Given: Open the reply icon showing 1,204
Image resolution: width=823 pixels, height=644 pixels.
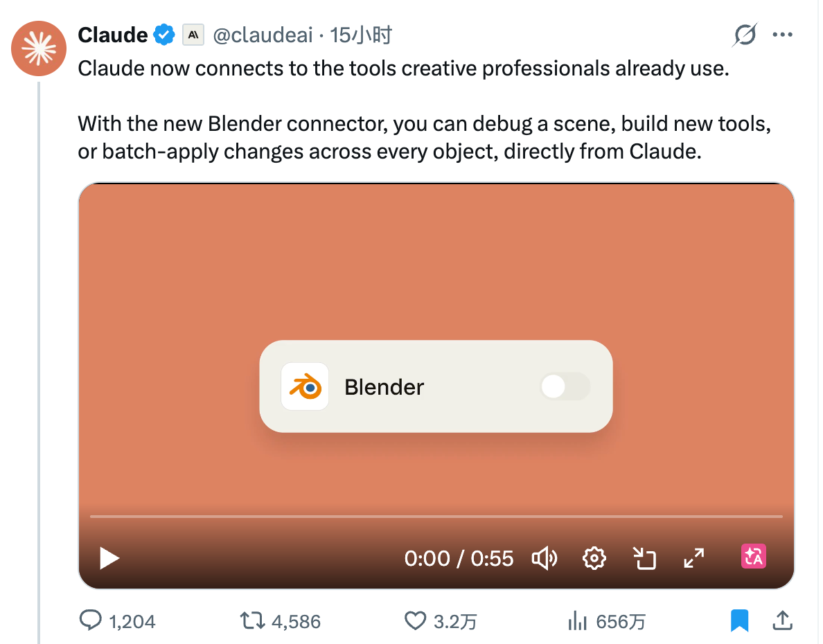Looking at the screenshot, I should 92,621.
